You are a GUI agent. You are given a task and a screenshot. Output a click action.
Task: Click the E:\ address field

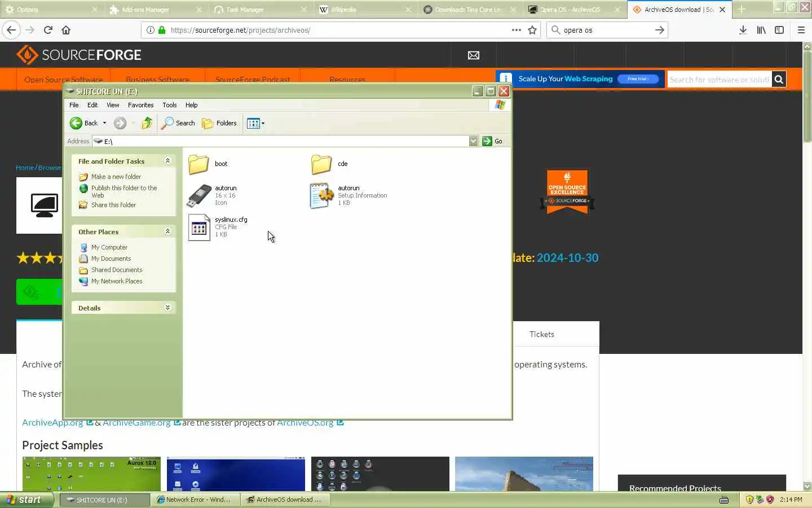pos(280,141)
